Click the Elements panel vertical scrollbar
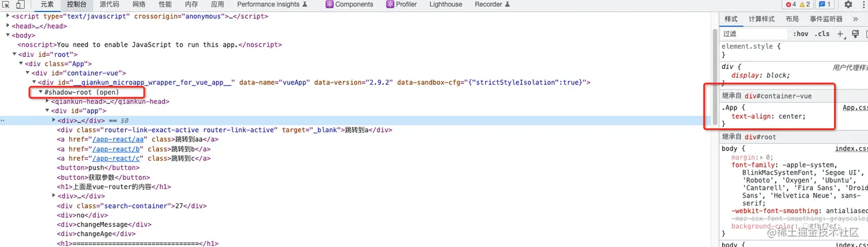Screen dimensions: 868x247 [x=715, y=78]
